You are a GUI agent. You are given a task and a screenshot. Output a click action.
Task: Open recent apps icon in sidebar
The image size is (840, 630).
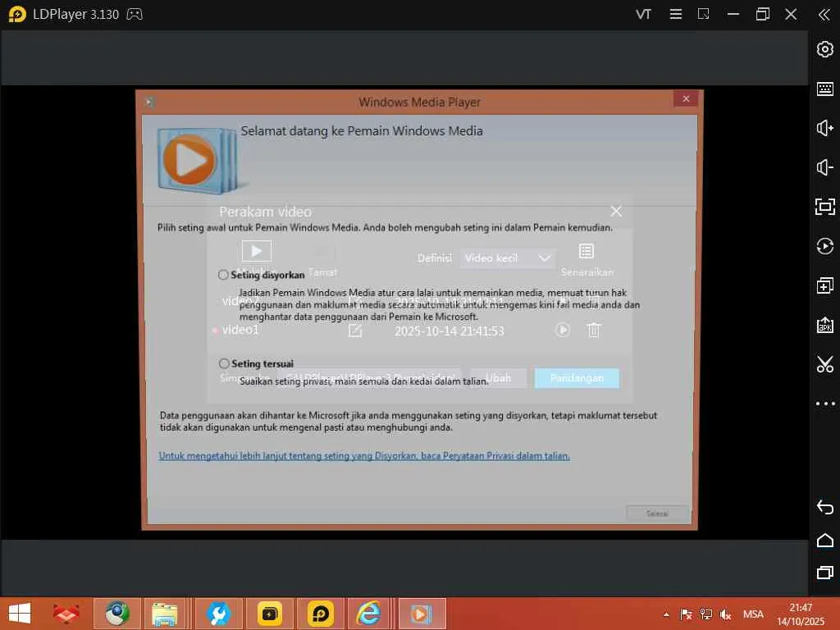click(824, 573)
